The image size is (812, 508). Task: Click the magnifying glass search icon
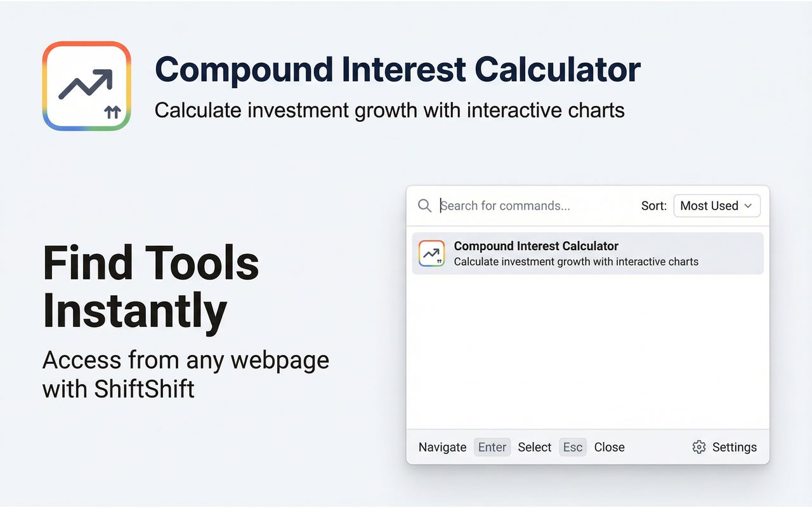pyautogui.click(x=424, y=206)
